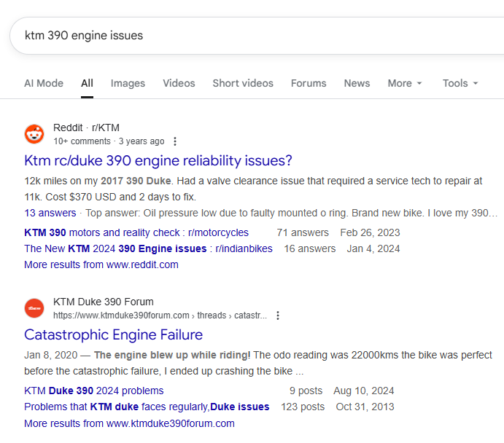504x443 pixels.
Task: Open the Forums results tab
Action: tap(309, 83)
